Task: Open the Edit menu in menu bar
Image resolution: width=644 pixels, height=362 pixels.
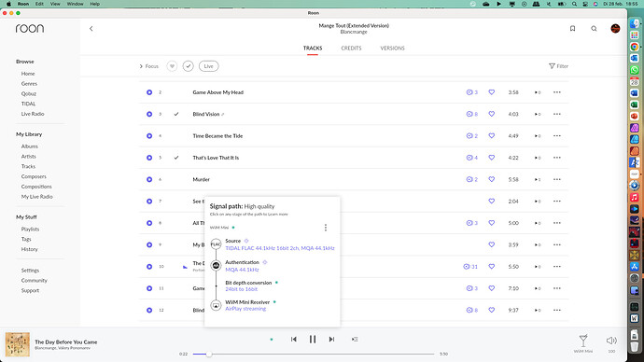Action: (x=39, y=4)
